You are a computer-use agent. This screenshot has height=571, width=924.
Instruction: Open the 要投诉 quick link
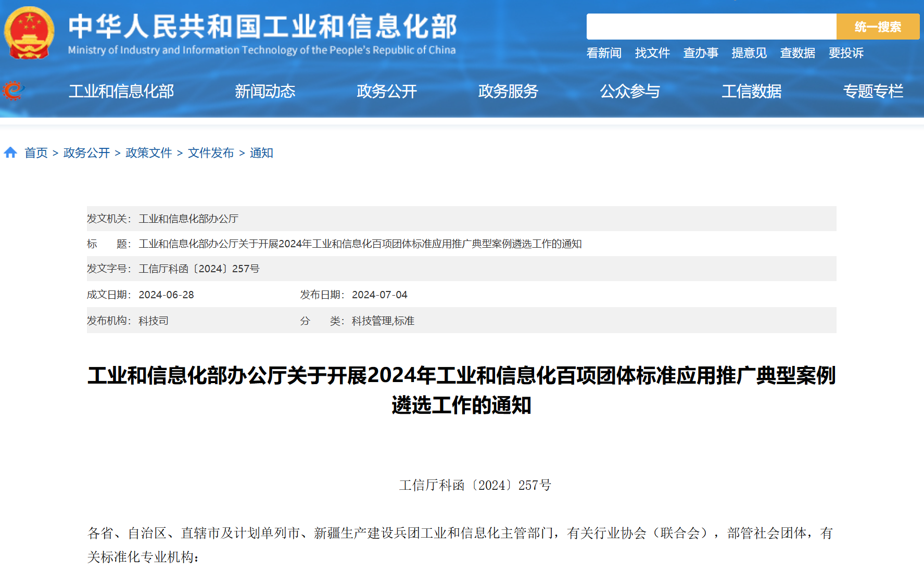(845, 53)
